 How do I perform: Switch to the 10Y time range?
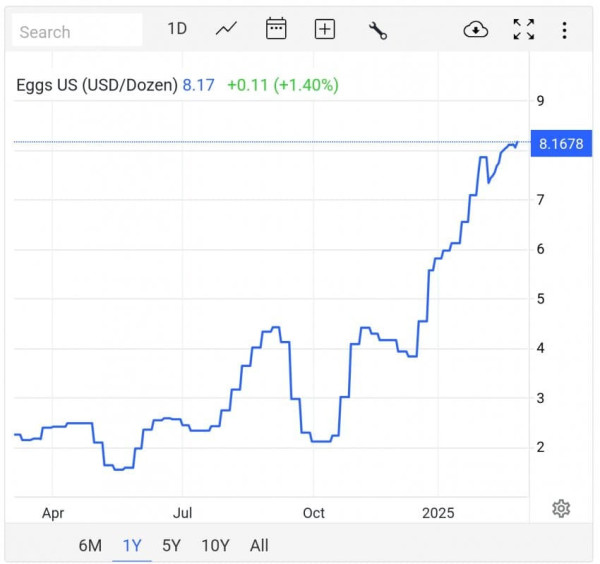click(215, 545)
